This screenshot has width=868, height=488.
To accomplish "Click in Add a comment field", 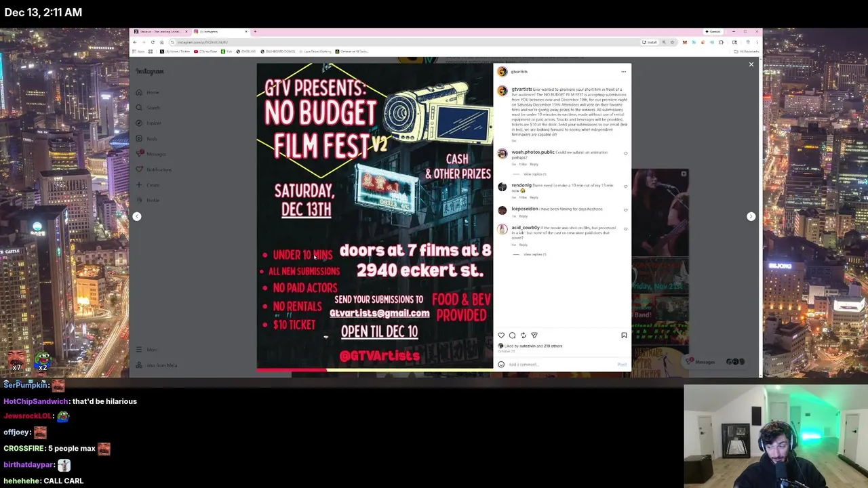I will point(561,365).
